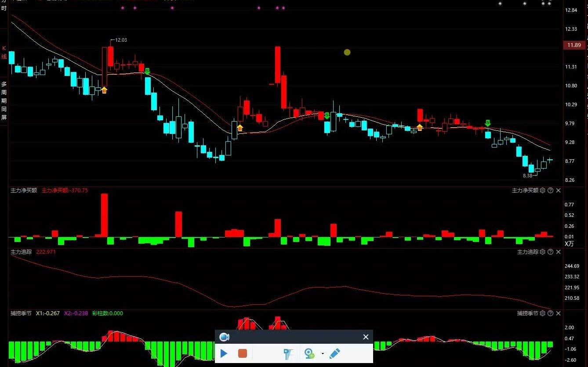
Task: Click the buy arrow under the 12.03 candle
Action: pyautogui.click(x=104, y=90)
